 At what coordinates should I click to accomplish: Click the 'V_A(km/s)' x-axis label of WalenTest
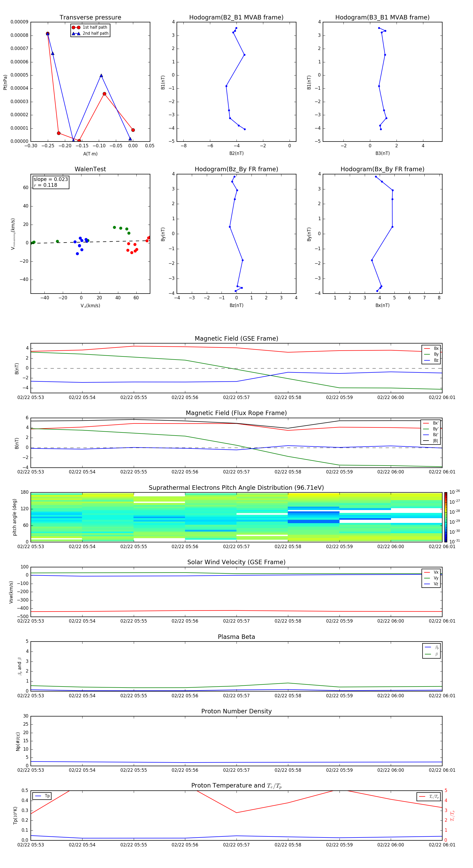click(90, 306)
